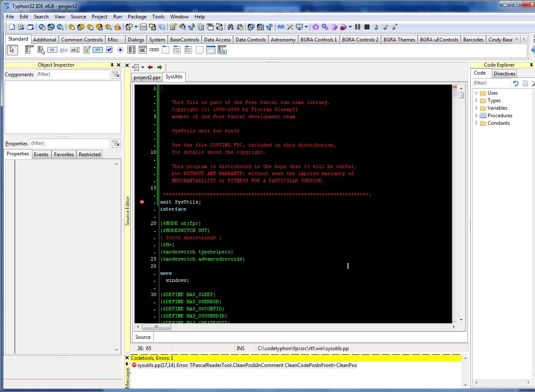Click the Components filter input field
Viewport: 535px width, 392px height.
(72, 74)
